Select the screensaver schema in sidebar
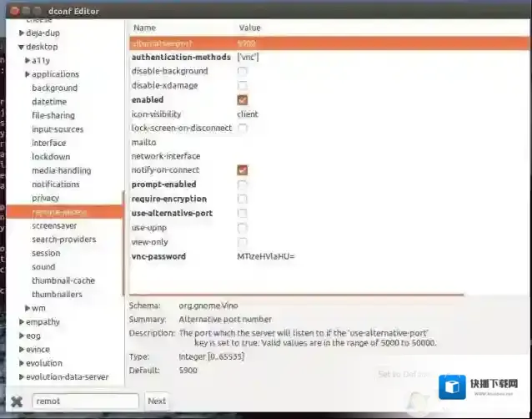This screenshot has height=419, width=532. [x=53, y=225]
